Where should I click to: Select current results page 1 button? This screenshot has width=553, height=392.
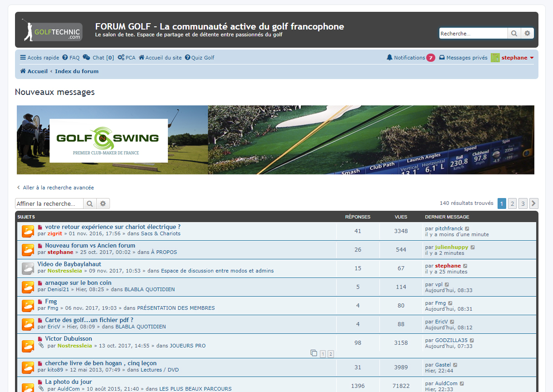pyautogui.click(x=502, y=203)
